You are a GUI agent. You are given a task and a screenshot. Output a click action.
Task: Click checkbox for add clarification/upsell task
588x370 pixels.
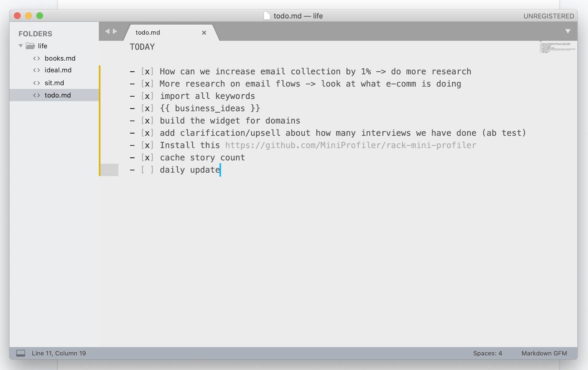(x=147, y=133)
